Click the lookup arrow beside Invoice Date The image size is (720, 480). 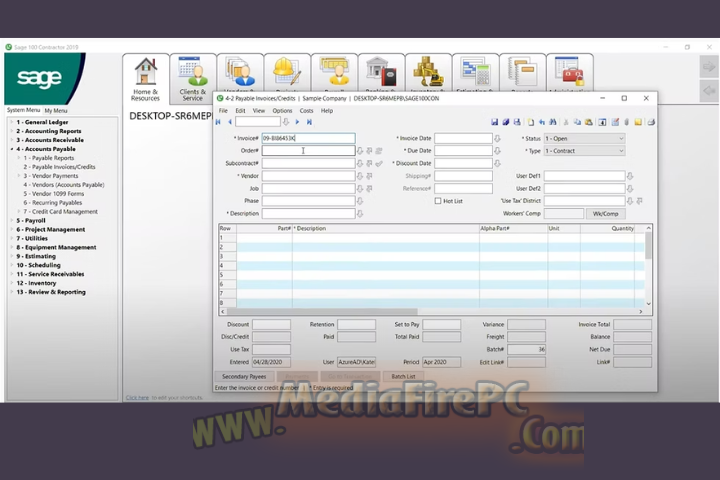497,138
